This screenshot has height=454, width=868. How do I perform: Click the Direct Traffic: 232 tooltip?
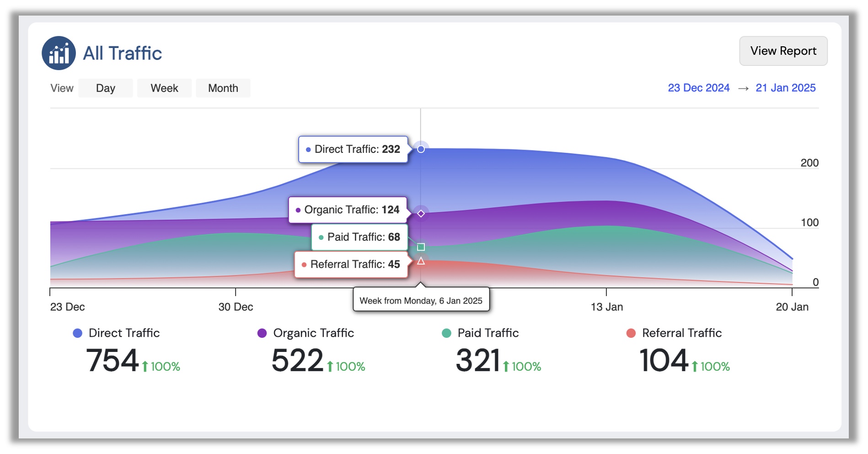point(353,149)
